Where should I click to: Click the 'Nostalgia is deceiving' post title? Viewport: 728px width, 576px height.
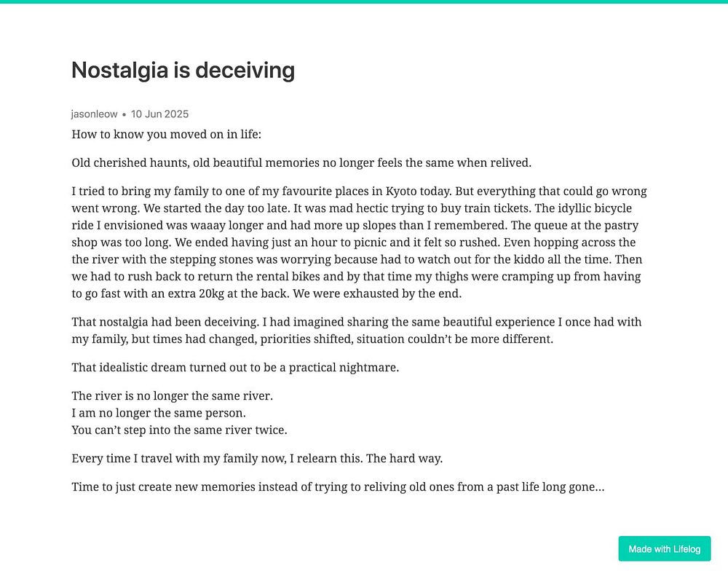tap(183, 71)
